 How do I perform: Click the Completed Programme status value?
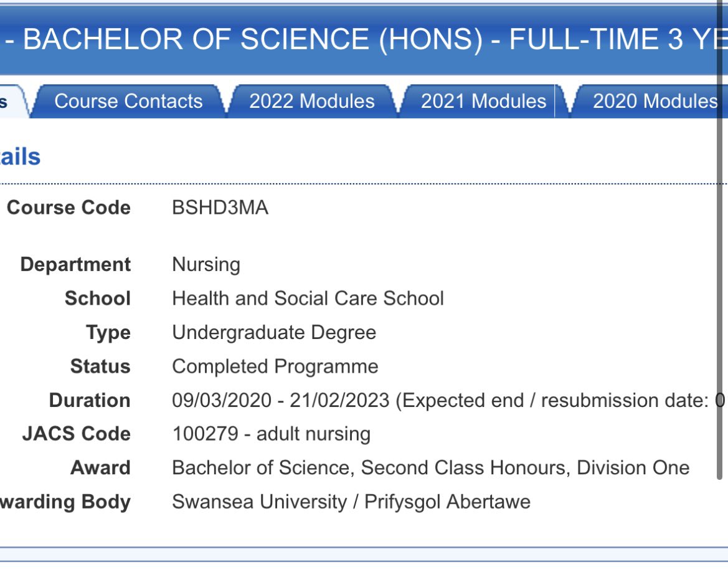[275, 366]
